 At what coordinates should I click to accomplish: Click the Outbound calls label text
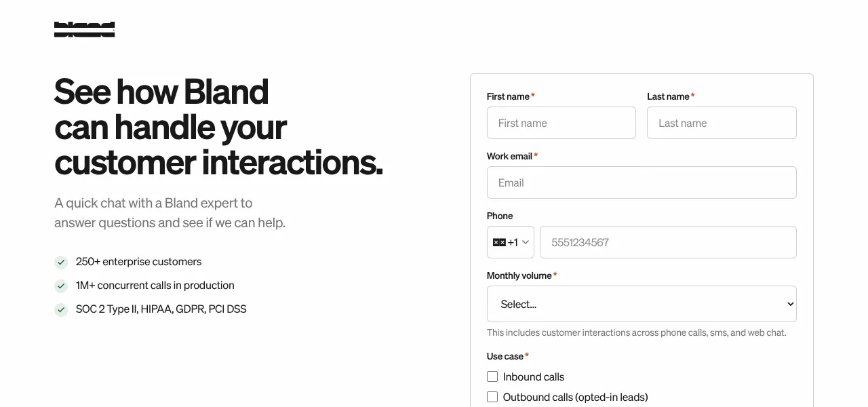pyautogui.click(x=576, y=397)
